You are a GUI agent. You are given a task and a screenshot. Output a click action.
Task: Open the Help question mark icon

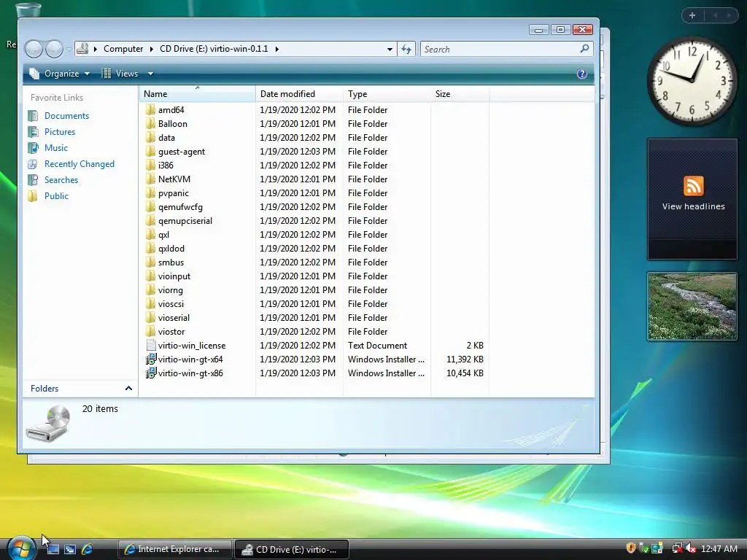pyautogui.click(x=581, y=74)
